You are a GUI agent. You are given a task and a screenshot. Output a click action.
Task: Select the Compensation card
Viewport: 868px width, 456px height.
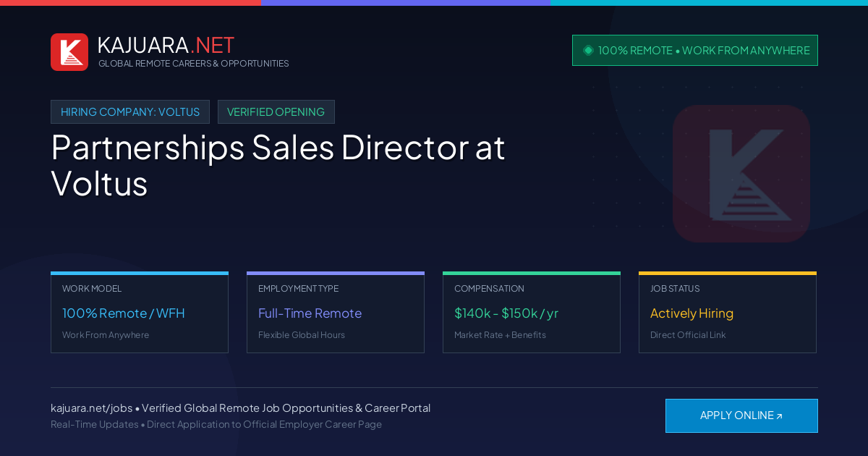[x=532, y=313]
